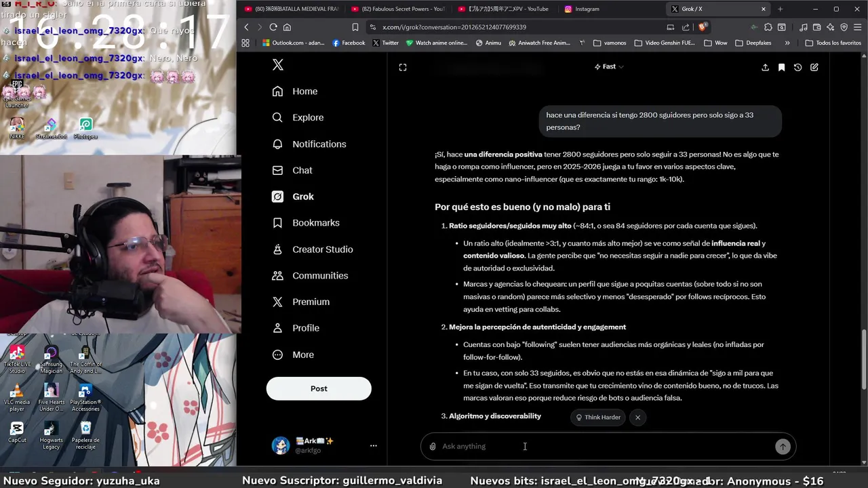Image resolution: width=868 pixels, height=488 pixels.
Task: Open the Twitter bookmark
Action: [386, 43]
